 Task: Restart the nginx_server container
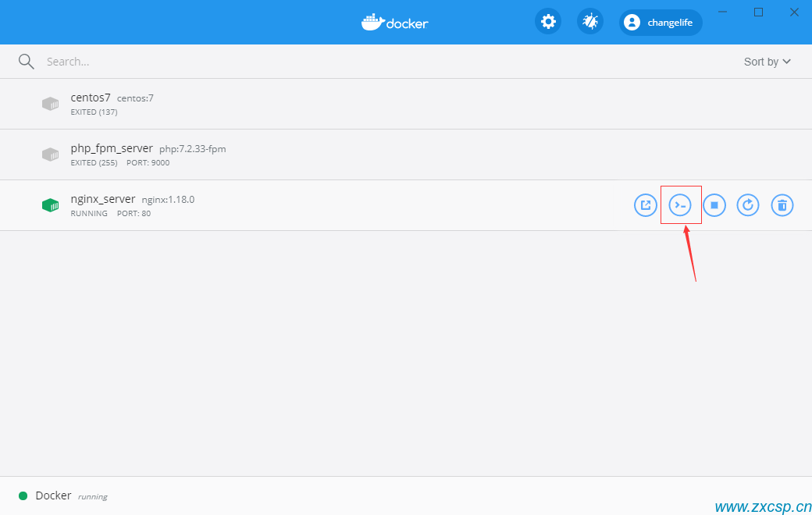point(748,205)
